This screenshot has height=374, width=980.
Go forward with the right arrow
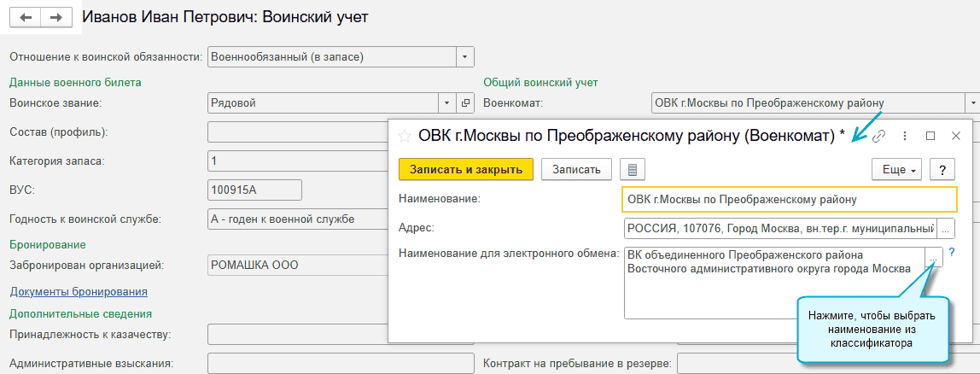tap(55, 17)
